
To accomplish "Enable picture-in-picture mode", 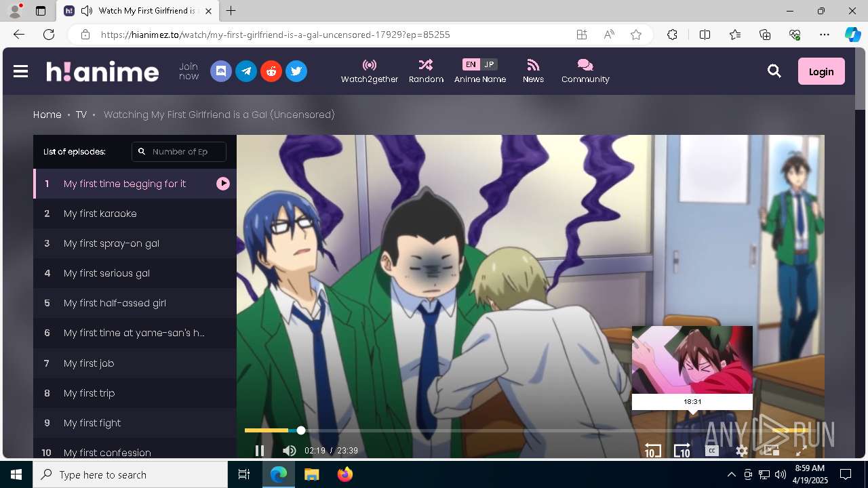I will coord(771,451).
